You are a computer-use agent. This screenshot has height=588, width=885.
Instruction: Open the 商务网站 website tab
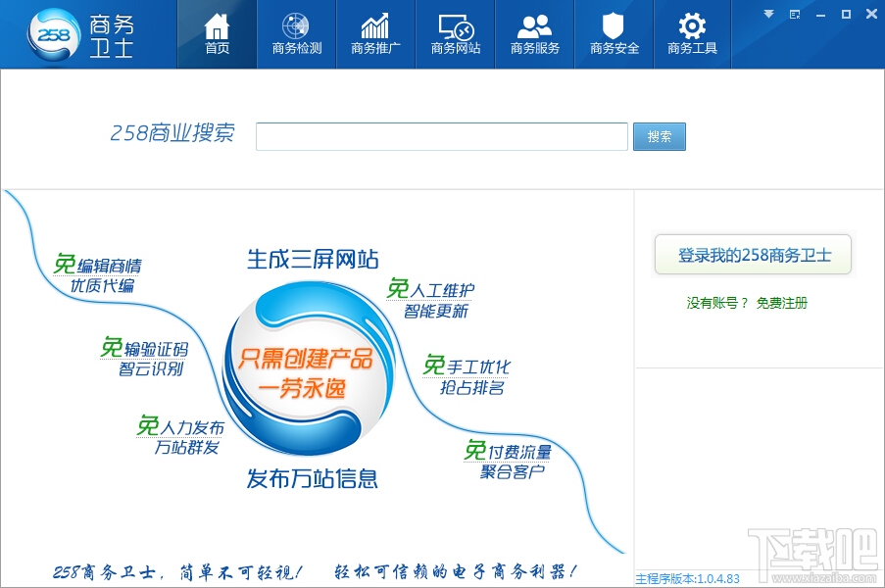coord(455,34)
